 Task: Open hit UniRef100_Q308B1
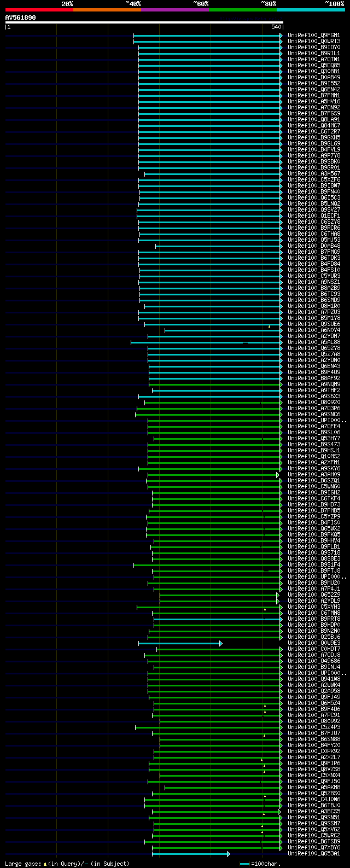pos(314,72)
